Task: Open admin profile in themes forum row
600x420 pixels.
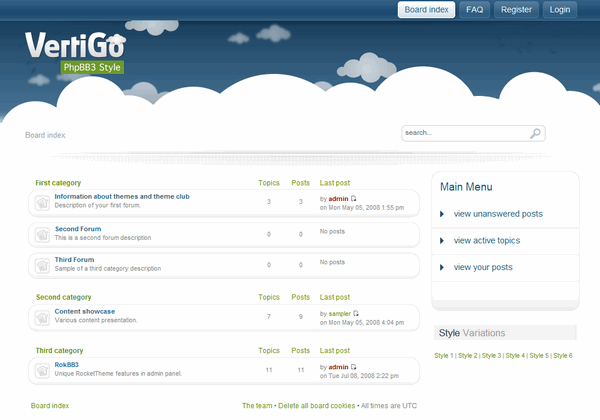Action: click(x=338, y=199)
